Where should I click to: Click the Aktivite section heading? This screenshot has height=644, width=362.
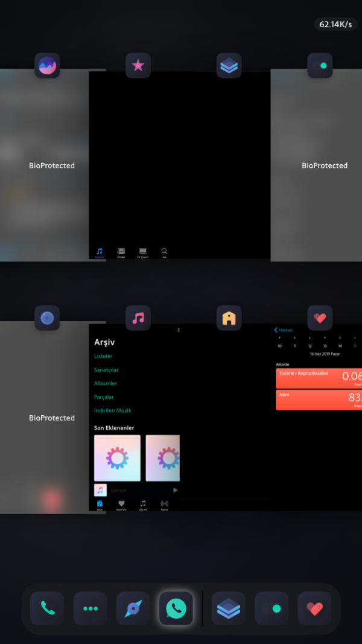coord(282,365)
